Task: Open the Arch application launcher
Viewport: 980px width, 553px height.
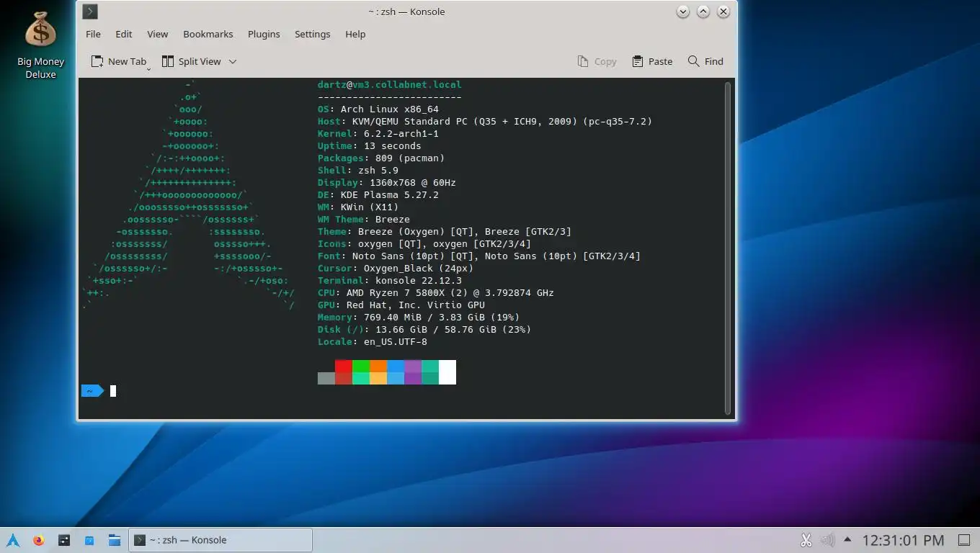Action: coord(13,540)
